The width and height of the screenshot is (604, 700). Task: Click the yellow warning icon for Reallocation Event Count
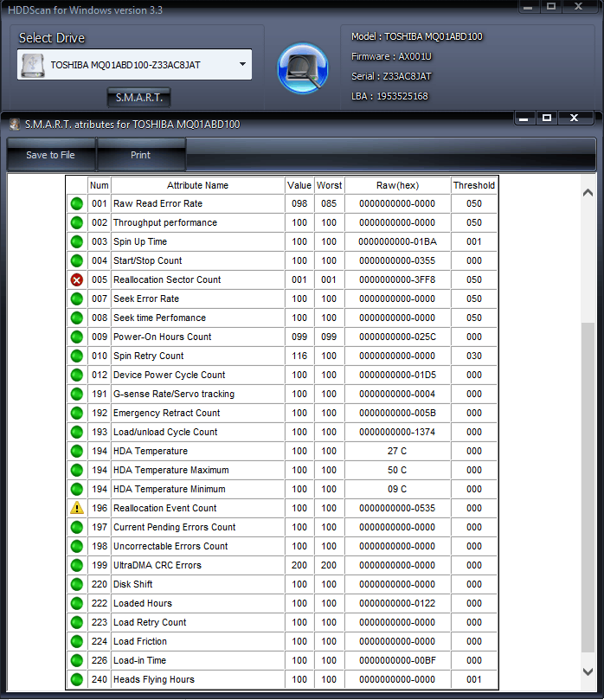(77, 508)
